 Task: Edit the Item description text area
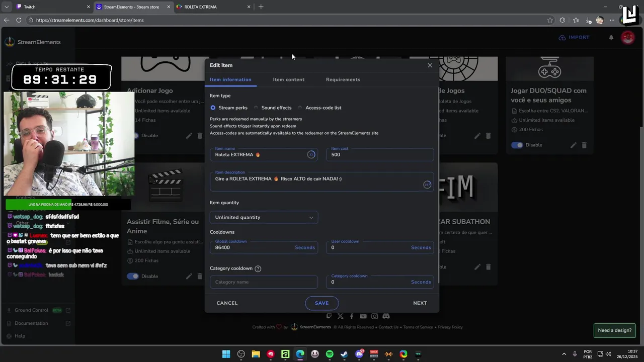tap(321, 182)
